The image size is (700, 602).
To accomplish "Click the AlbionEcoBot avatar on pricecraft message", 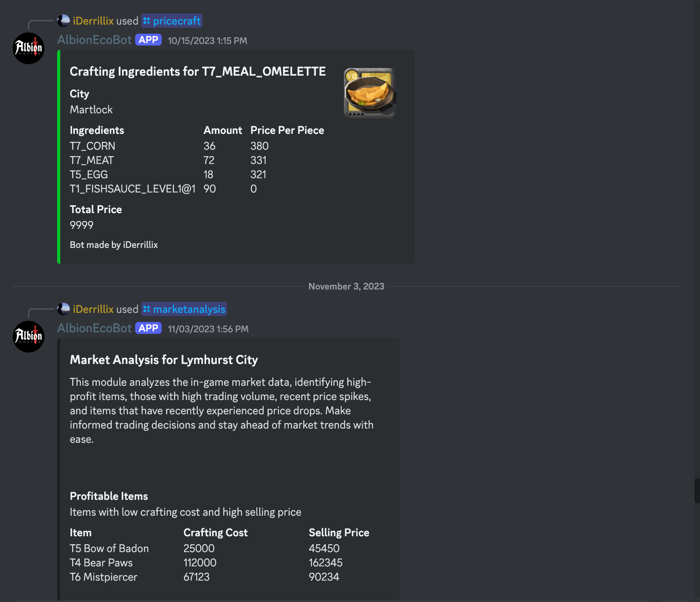I will (x=29, y=48).
